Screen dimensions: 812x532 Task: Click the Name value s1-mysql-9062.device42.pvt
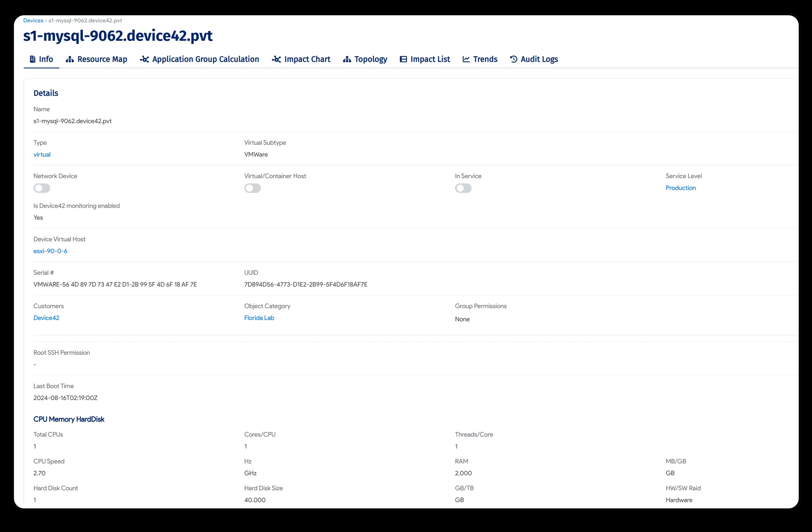(72, 121)
